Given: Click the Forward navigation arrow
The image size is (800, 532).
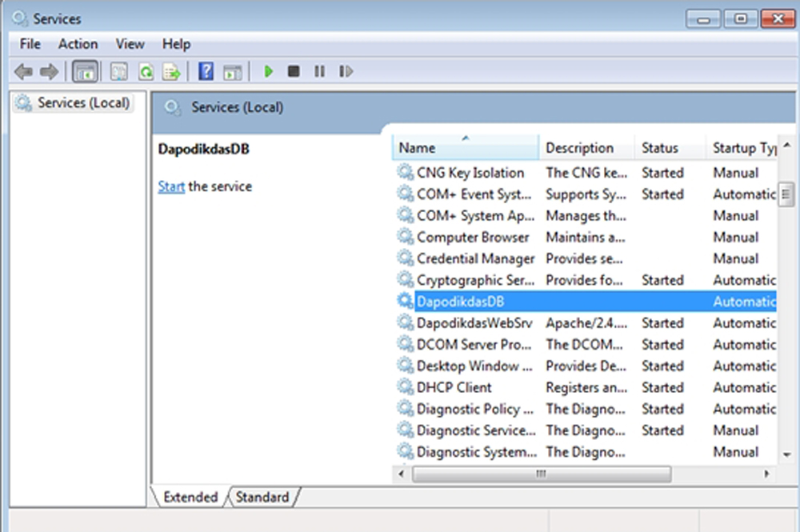Looking at the screenshot, I should tap(49, 71).
